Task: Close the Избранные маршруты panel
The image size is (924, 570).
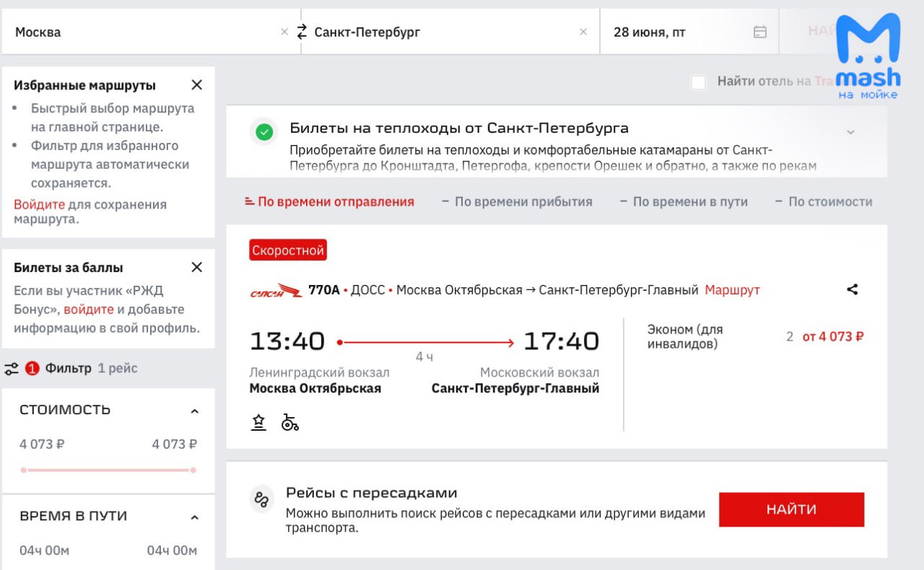Action: 196,85
